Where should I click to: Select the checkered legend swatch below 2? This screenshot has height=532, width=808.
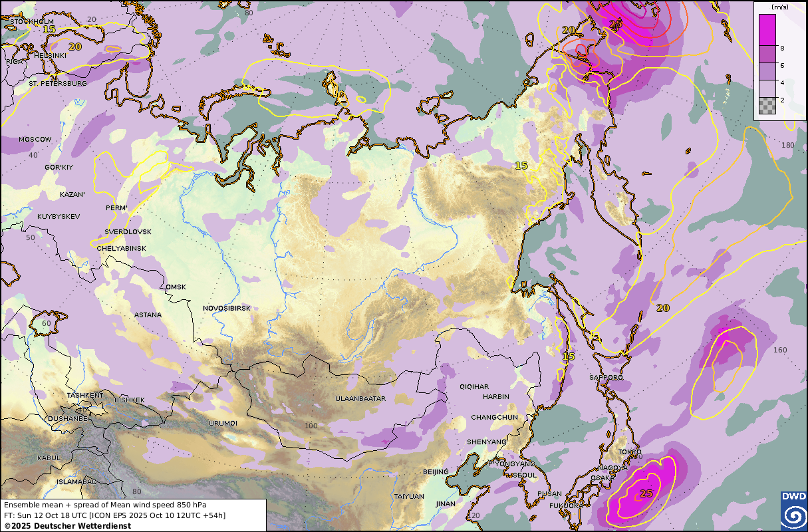tap(767, 106)
